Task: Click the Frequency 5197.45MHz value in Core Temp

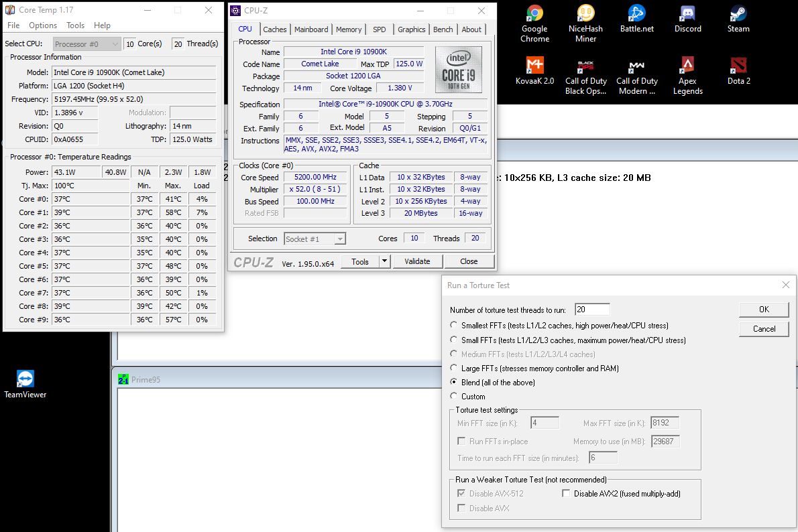Action: (x=134, y=99)
